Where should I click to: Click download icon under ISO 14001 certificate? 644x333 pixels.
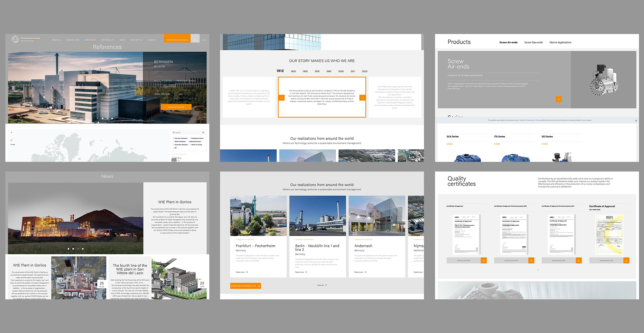[626, 261]
